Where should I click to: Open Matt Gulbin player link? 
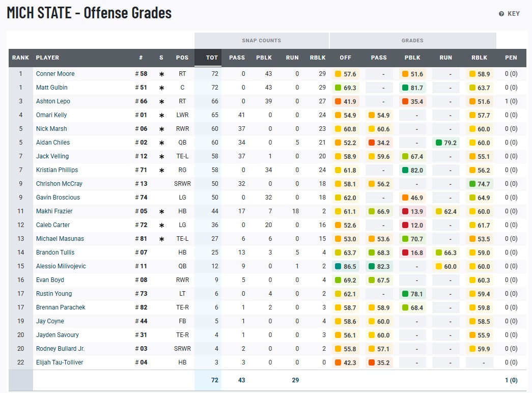click(x=51, y=88)
